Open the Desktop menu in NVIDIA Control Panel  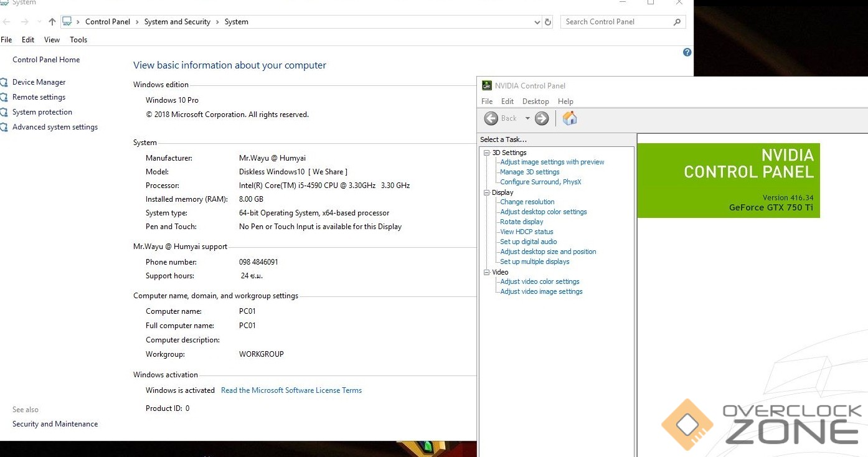(535, 101)
